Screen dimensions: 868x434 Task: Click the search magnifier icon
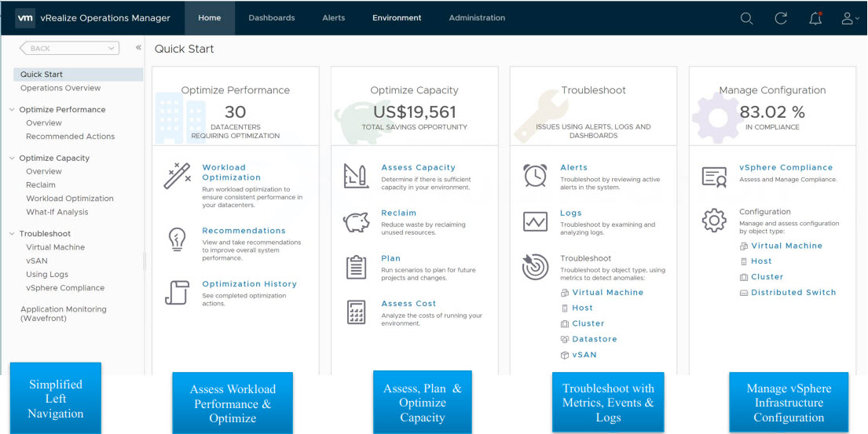[746, 18]
